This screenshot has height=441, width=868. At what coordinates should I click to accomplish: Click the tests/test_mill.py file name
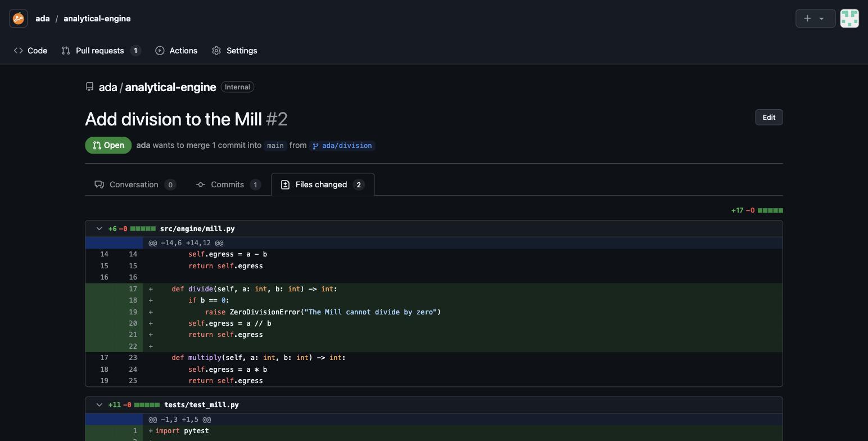(x=201, y=405)
